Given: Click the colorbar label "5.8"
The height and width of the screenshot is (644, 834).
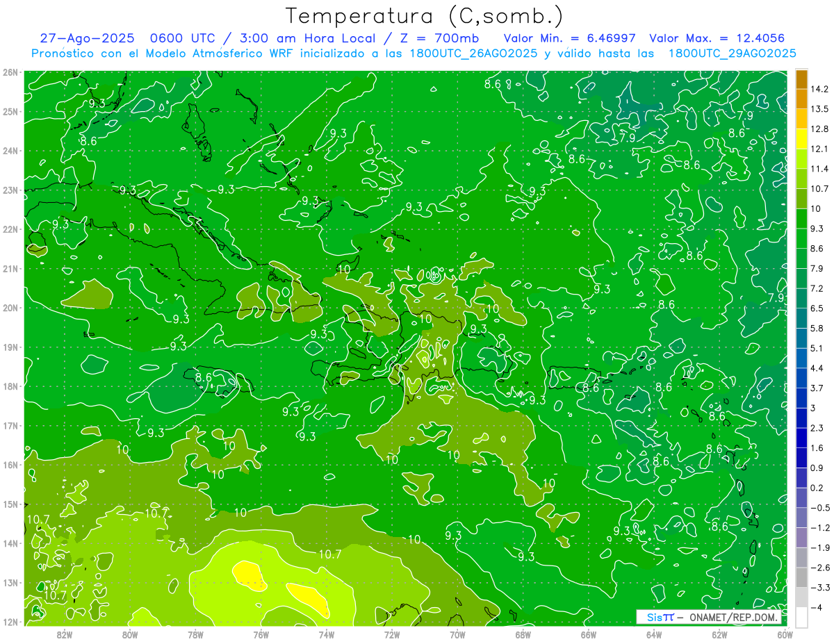Looking at the screenshot, I should 817,328.
